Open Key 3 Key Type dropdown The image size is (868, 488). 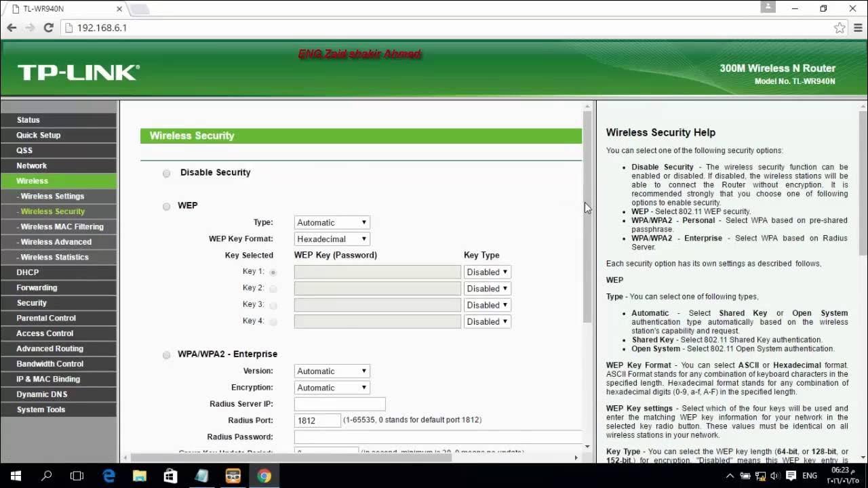(x=487, y=305)
